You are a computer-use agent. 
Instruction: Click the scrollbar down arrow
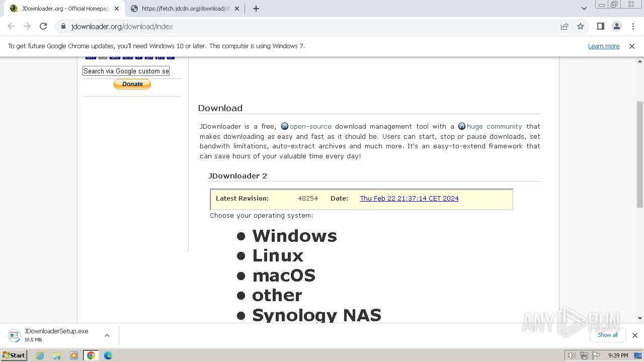click(x=640, y=318)
